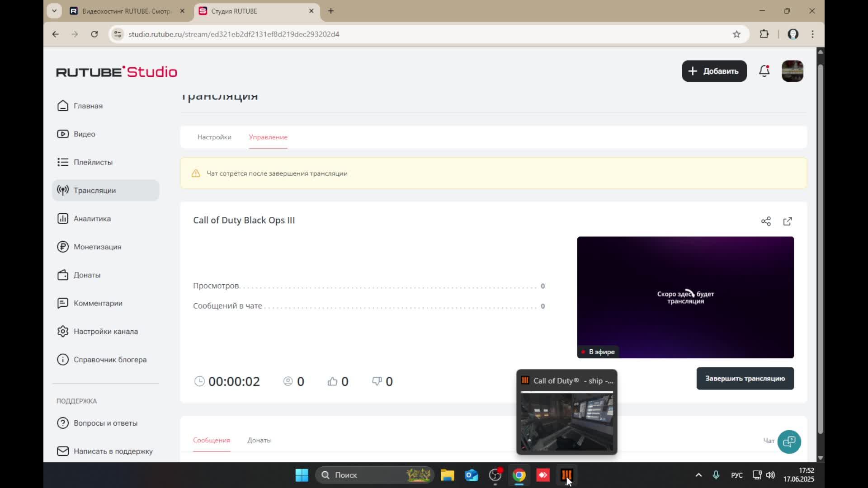868x488 pixels.
Task: Select the Управление tab
Action: (268, 137)
